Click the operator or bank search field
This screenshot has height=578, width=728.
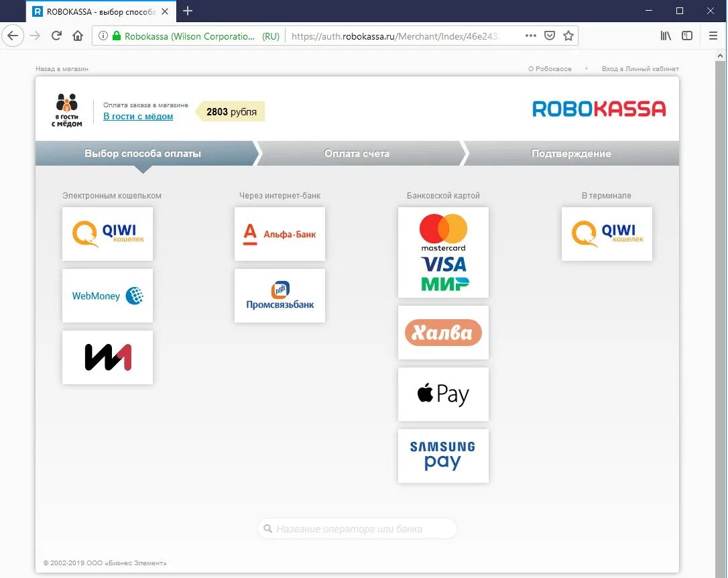click(x=357, y=529)
